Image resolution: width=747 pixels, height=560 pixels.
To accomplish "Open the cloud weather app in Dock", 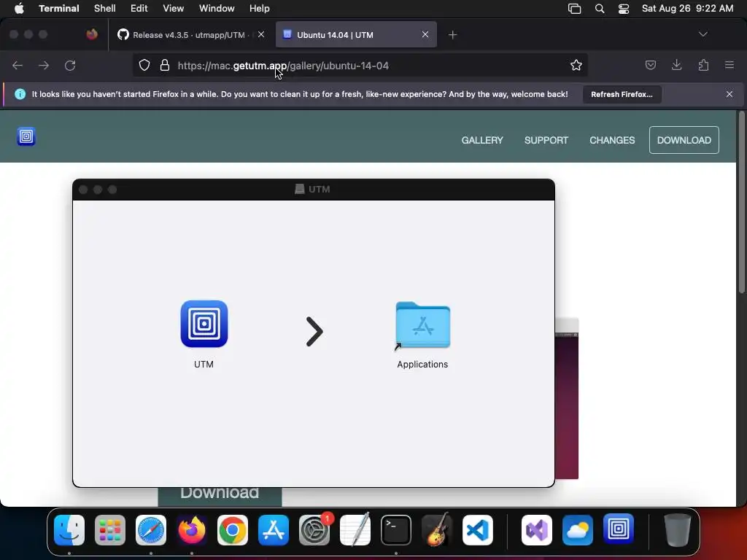I will [578, 530].
